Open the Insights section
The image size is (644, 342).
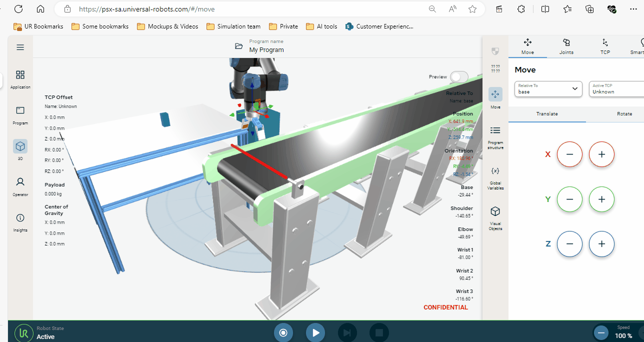pyautogui.click(x=20, y=222)
